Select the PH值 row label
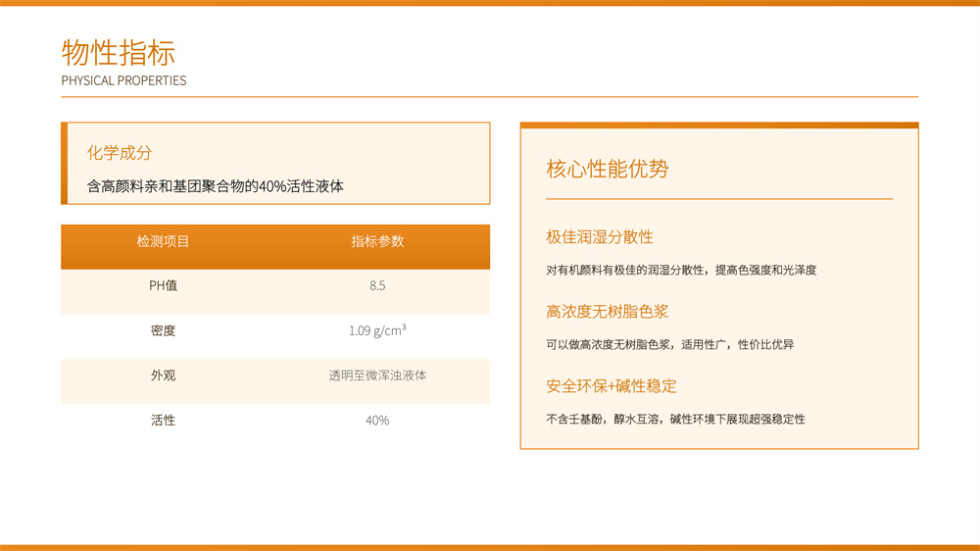 click(163, 286)
